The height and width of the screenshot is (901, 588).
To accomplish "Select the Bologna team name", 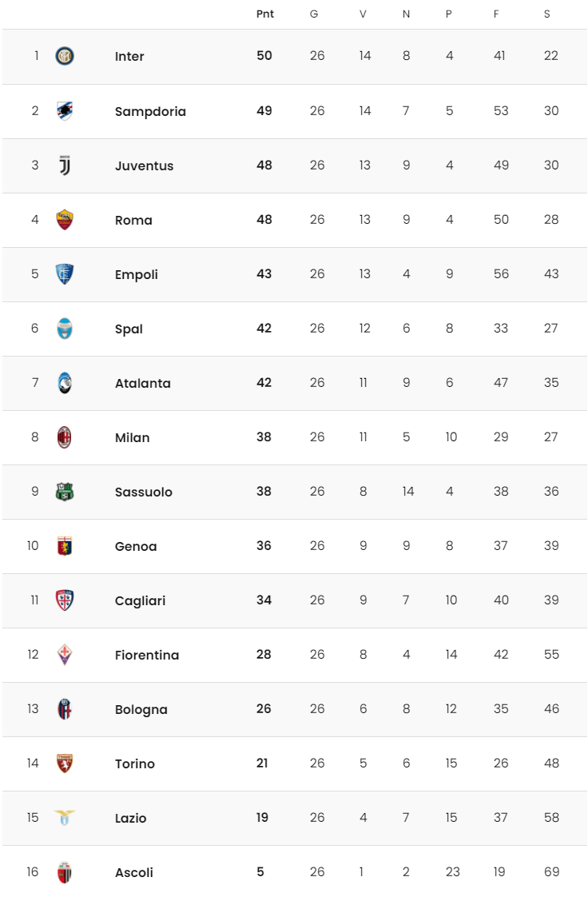I will pos(141,710).
